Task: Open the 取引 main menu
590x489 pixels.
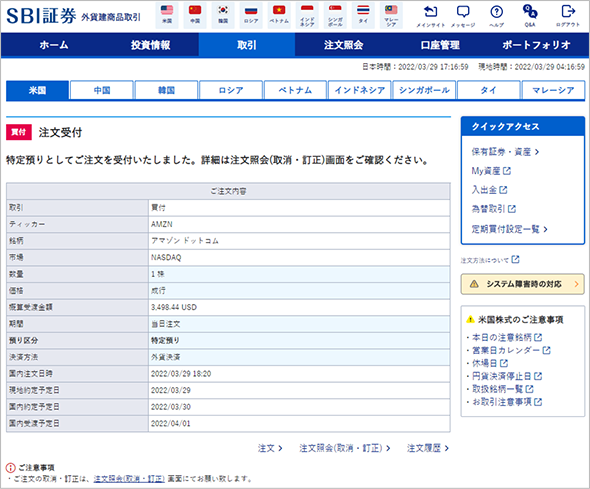Action: [x=247, y=45]
